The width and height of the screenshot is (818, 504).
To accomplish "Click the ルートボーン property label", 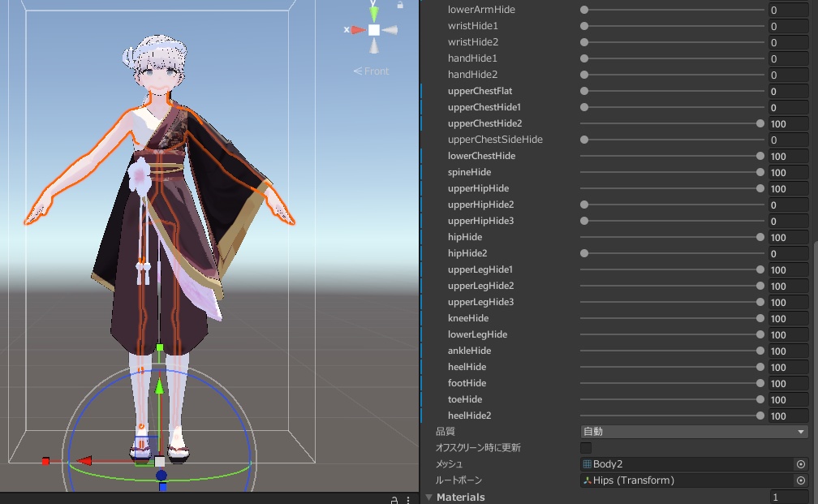I will [459, 480].
